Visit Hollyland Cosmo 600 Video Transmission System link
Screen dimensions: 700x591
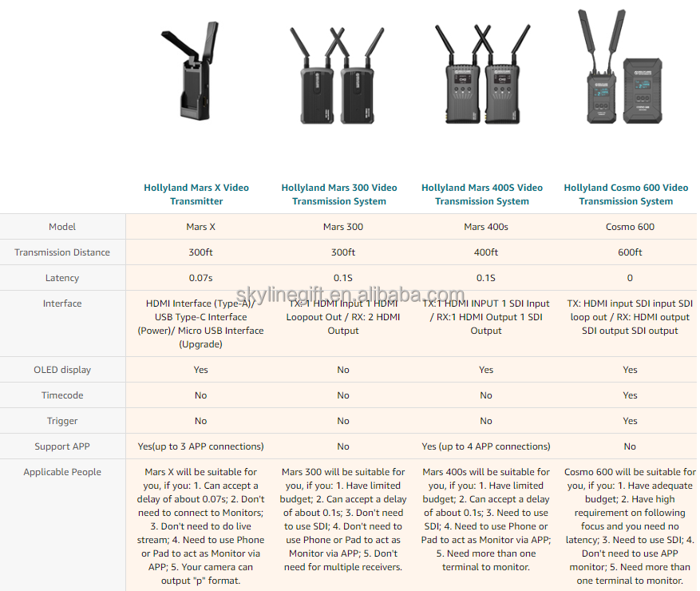click(626, 194)
